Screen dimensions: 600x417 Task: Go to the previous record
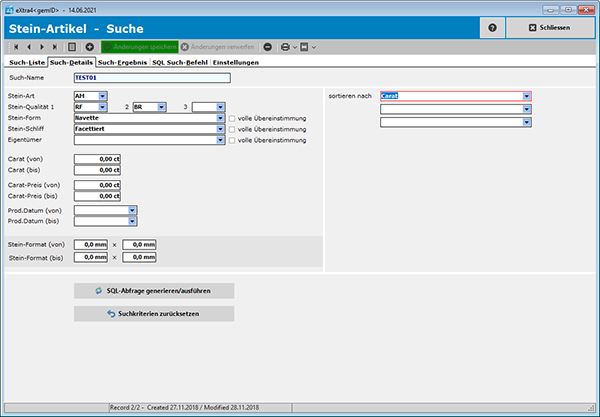[x=29, y=47]
